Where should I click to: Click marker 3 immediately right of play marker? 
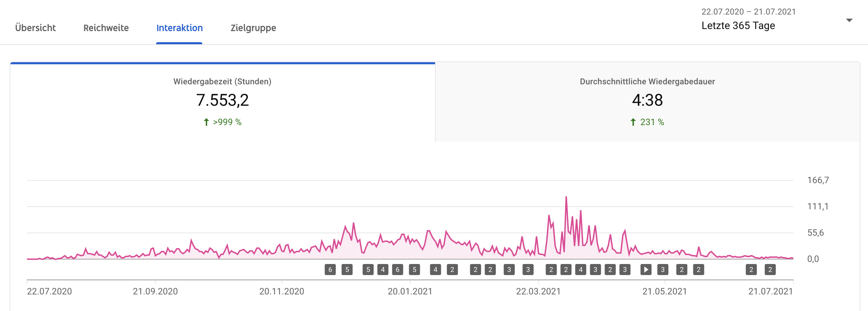pos(663,270)
